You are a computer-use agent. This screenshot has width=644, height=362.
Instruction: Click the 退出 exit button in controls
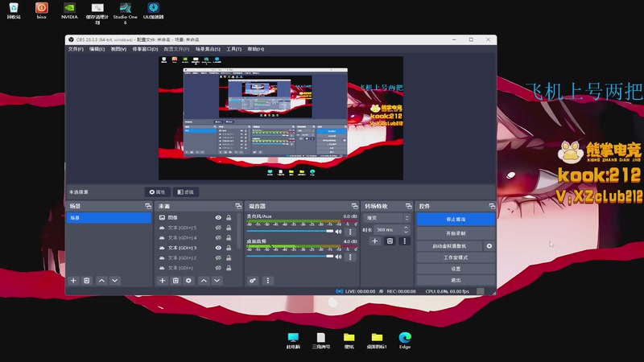(x=456, y=280)
